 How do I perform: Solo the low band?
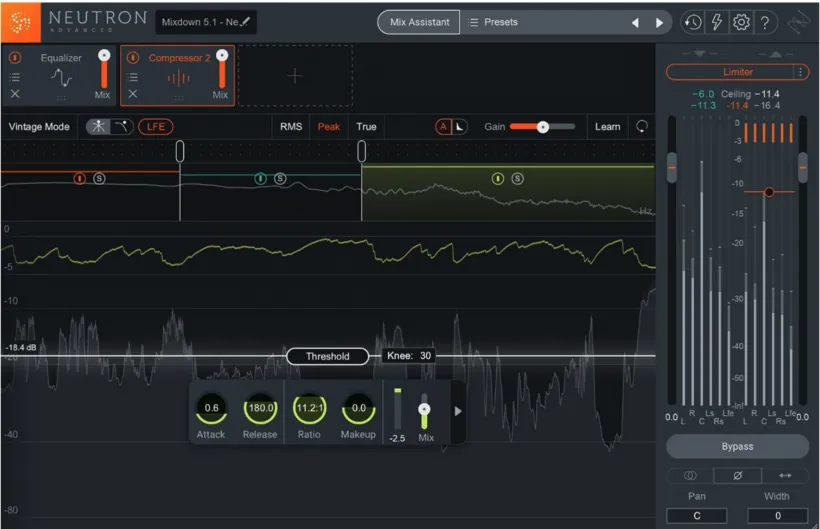tap(99, 179)
